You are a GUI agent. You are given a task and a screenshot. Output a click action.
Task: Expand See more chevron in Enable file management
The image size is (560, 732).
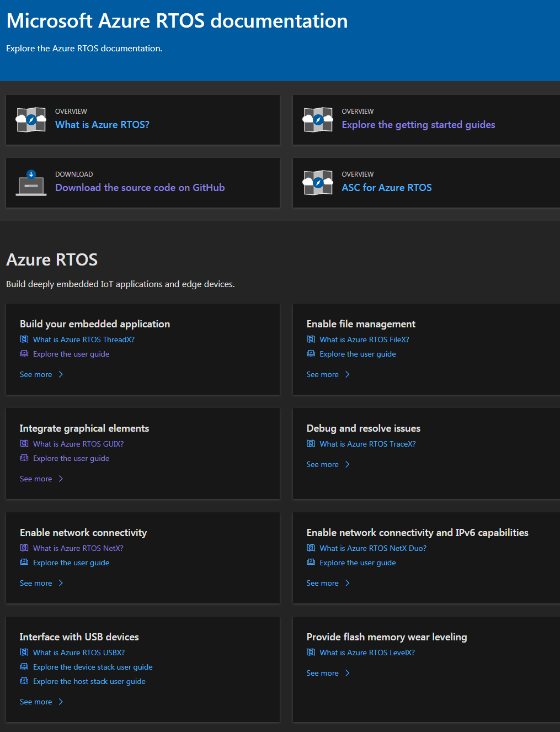coord(348,374)
